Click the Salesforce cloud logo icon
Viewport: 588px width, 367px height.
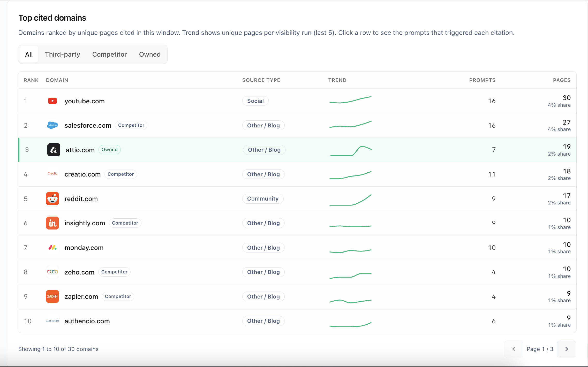(52, 125)
